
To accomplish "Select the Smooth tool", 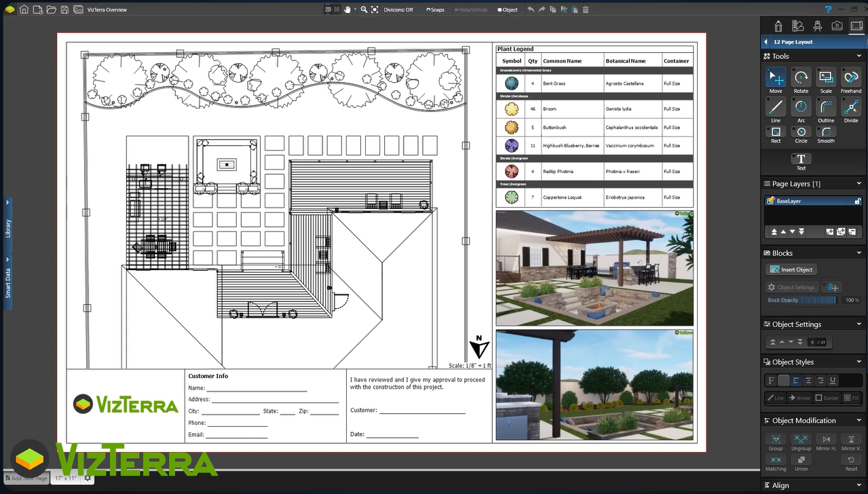I will coord(826,132).
